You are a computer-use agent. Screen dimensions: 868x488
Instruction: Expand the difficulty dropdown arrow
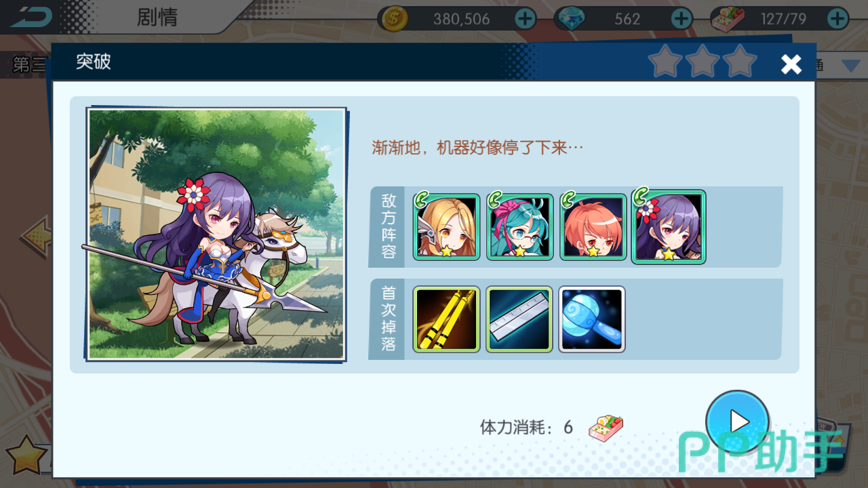coord(850,66)
